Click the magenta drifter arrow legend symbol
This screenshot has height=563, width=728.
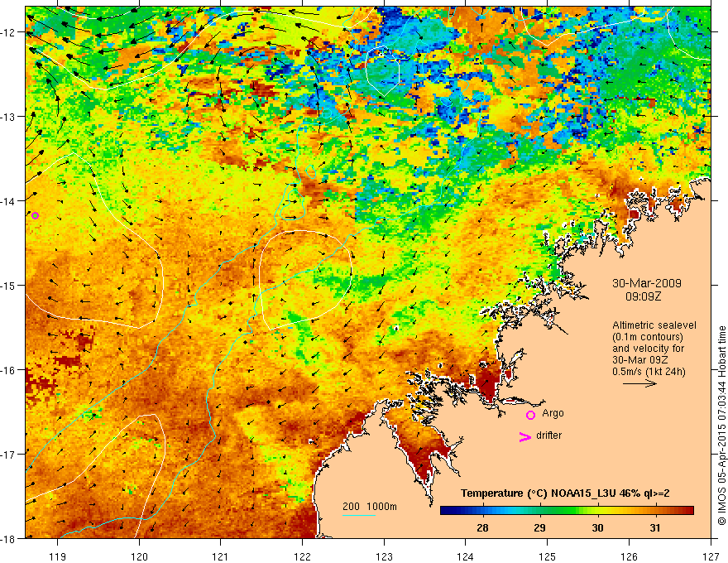click(x=525, y=436)
